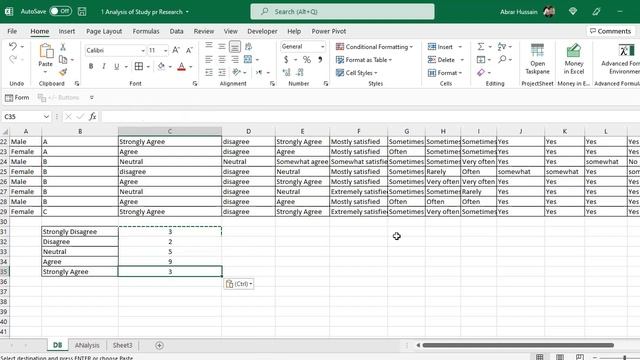Click the Copy icon in Clipboard group

coord(63,60)
